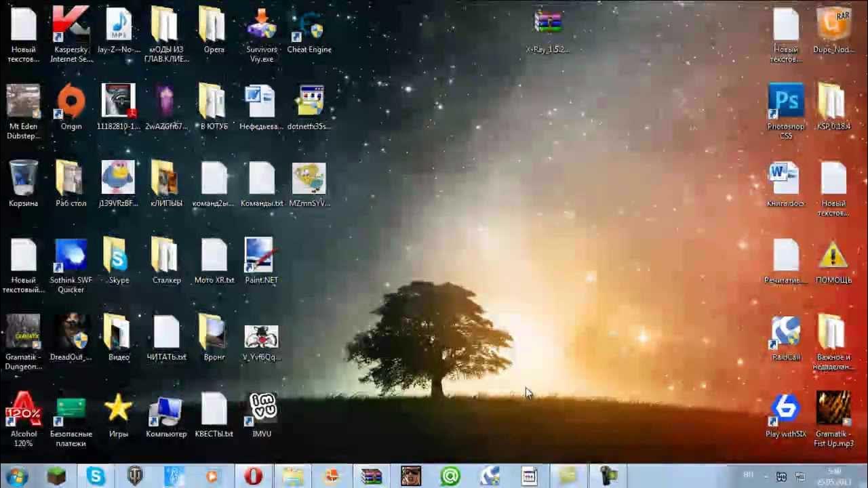Open КВЕСТЫ.txt file

coord(214,408)
